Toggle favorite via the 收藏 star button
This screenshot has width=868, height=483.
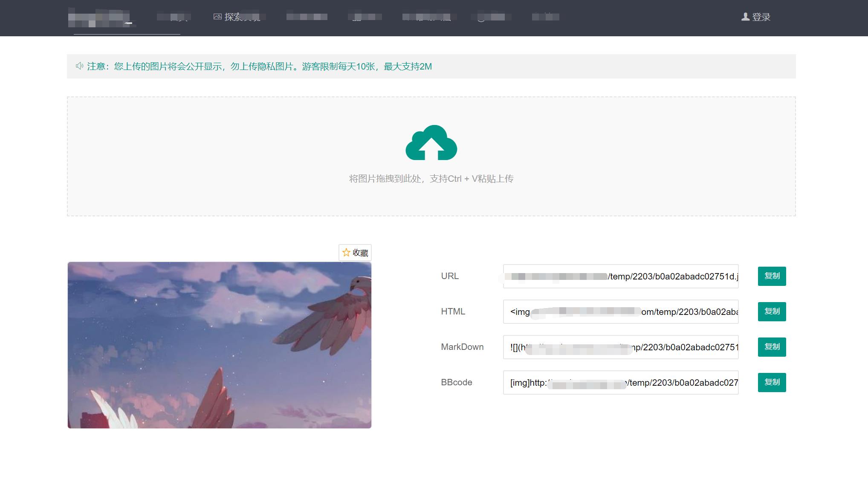tap(355, 253)
